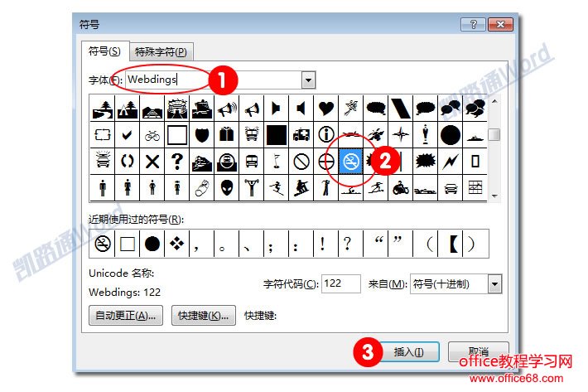Choose recent filled circle symbol
Image resolution: width=588 pixels, height=392 pixels.
pos(152,244)
